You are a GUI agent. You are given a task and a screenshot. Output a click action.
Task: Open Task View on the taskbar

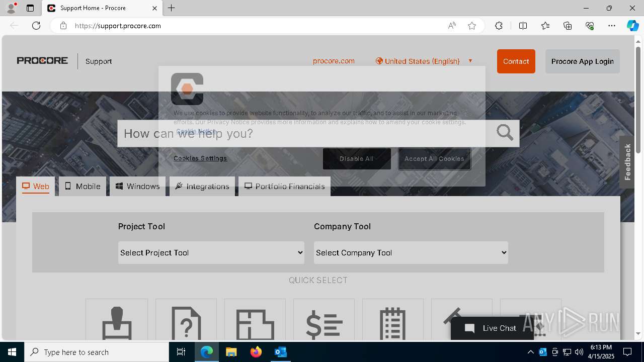[181, 352]
